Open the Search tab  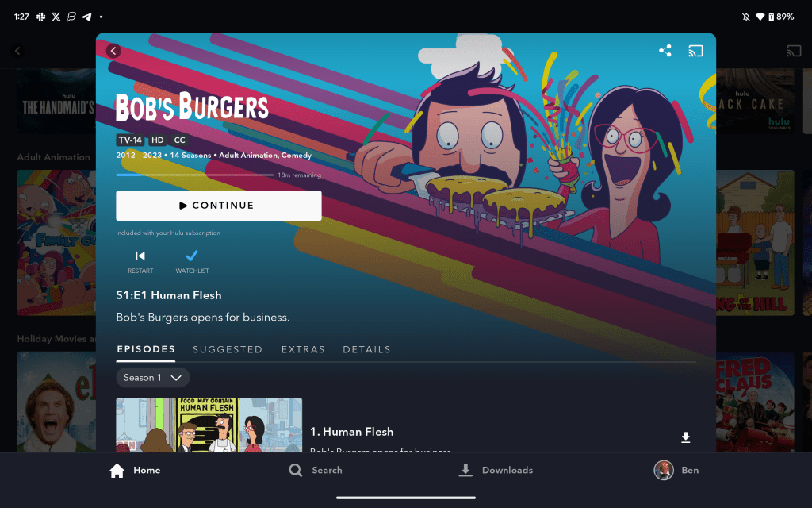click(316, 470)
